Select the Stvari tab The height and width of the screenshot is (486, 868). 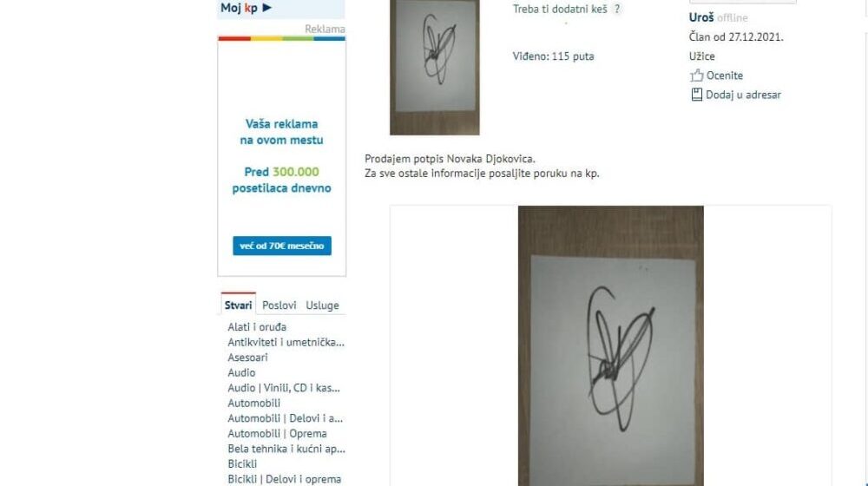pos(238,305)
